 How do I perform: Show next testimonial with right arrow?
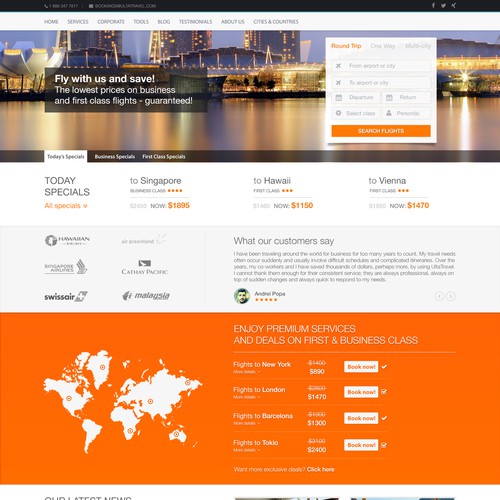(x=451, y=296)
